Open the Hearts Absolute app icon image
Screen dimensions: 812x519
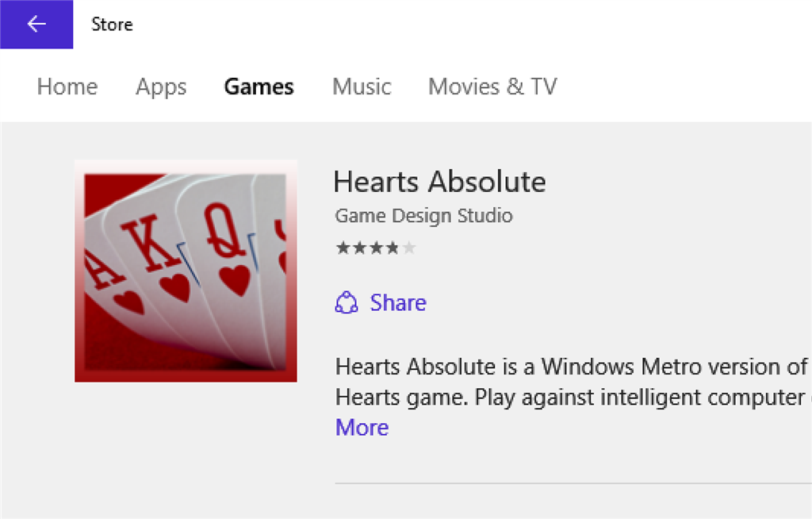pos(186,271)
